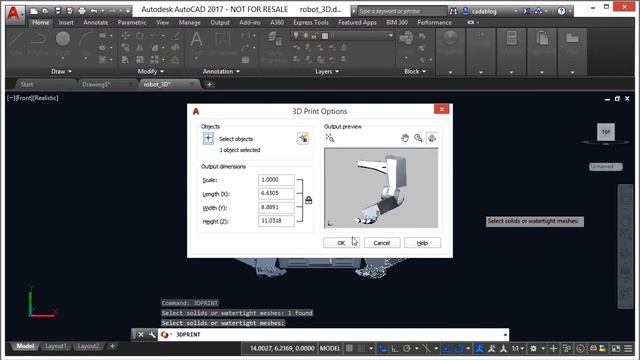Open workspace switching gear in status bar

click(533, 349)
